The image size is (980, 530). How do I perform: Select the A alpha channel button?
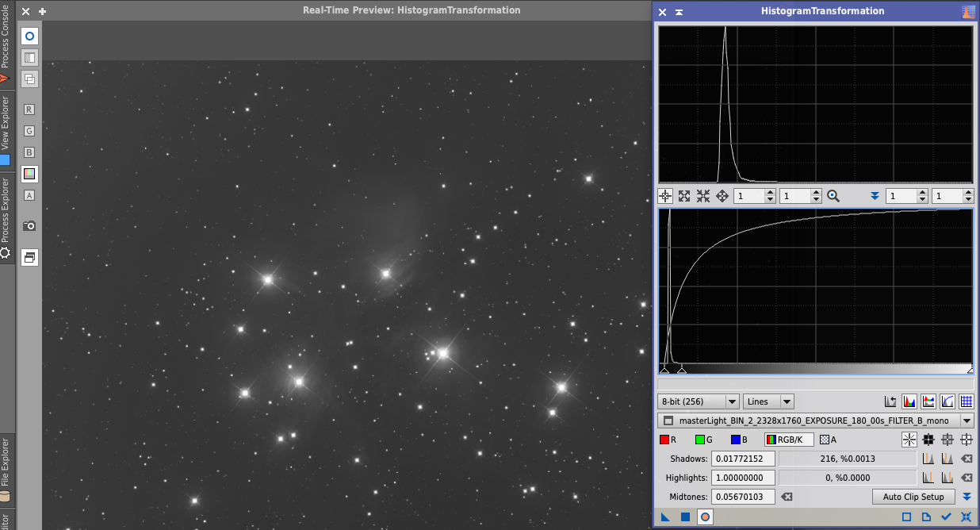[829, 440]
